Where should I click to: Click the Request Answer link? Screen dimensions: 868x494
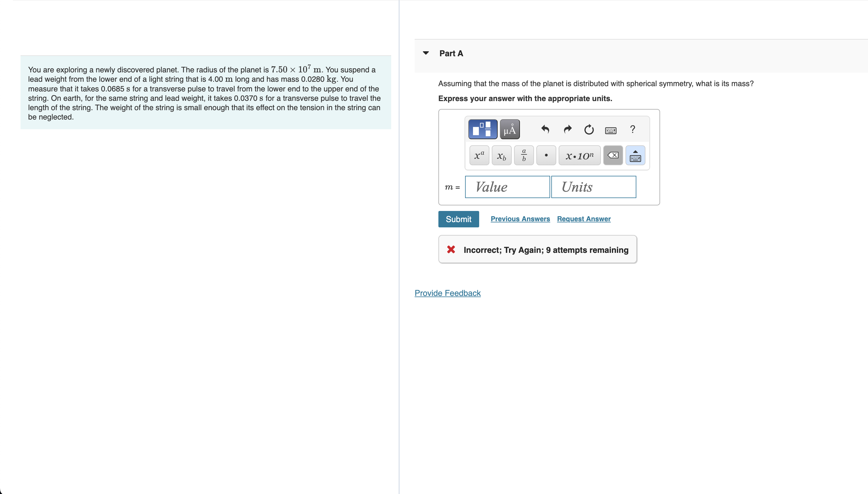point(584,219)
